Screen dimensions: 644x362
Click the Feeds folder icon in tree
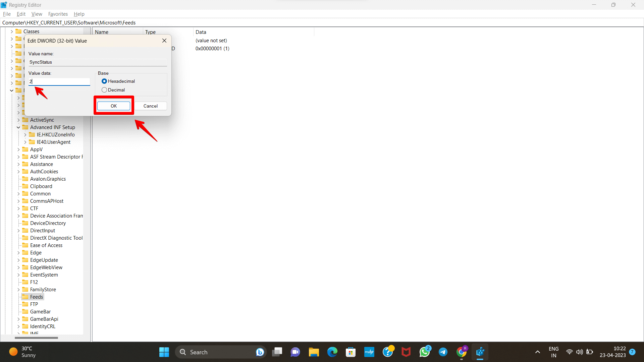coord(25,297)
